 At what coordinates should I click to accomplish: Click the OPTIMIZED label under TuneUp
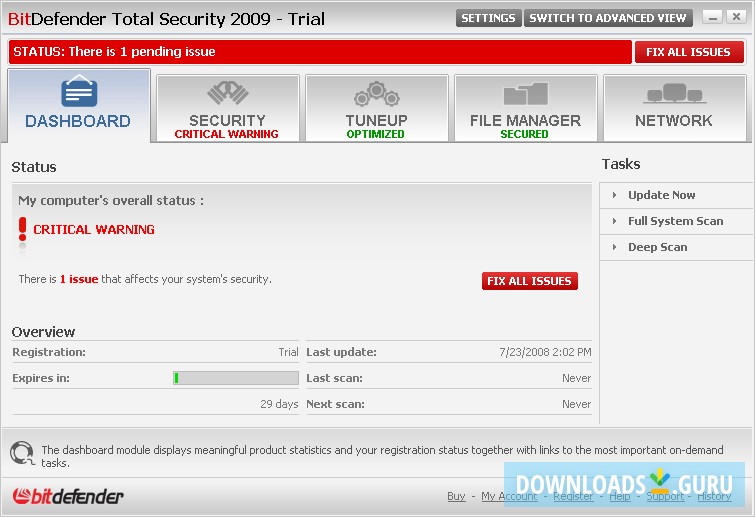pyautogui.click(x=376, y=134)
